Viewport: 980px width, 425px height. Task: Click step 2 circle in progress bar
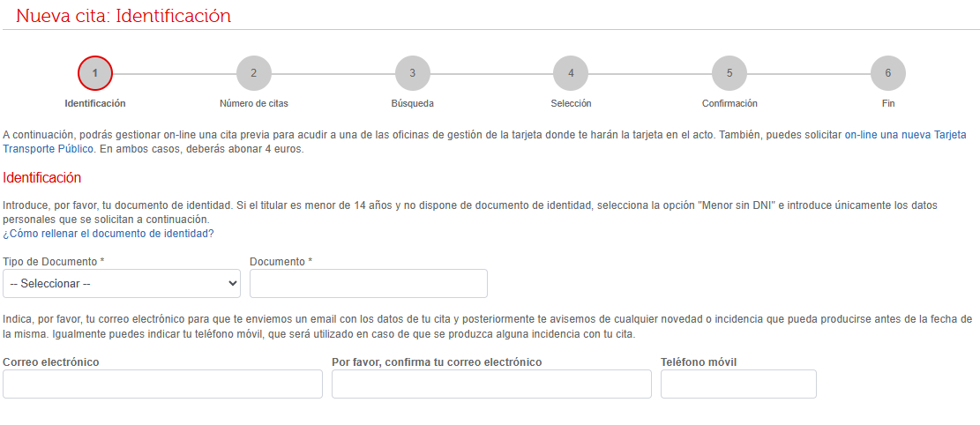[254, 73]
